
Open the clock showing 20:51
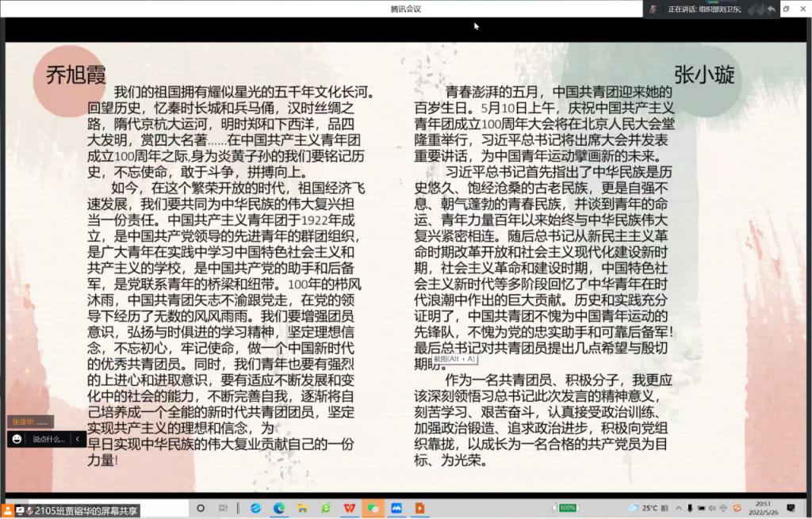pos(761,508)
